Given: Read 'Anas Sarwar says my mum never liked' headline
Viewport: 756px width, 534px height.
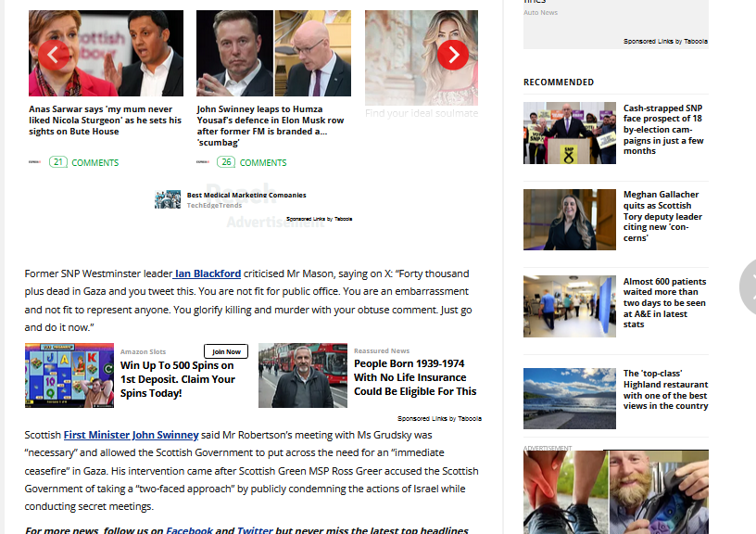Looking at the screenshot, I should click(105, 121).
